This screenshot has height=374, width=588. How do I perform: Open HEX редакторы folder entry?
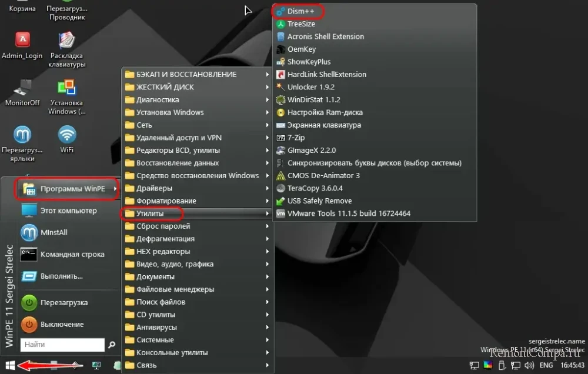[x=198, y=251]
